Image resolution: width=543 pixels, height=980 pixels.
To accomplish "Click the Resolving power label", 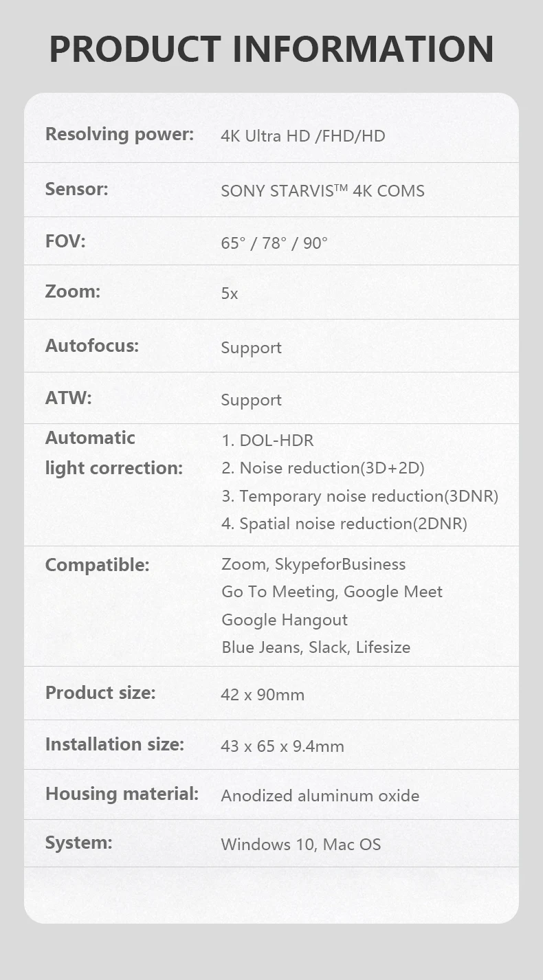I will coord(120,134).
